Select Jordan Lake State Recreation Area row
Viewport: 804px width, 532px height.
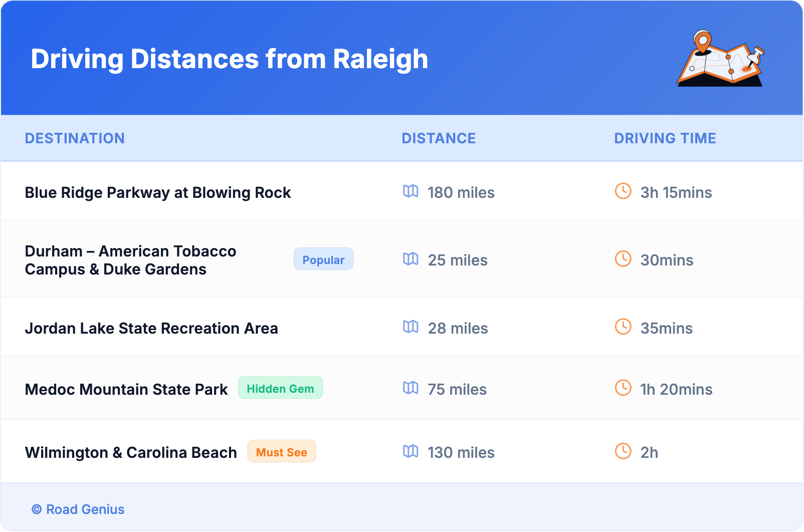[x=151, y=329]
